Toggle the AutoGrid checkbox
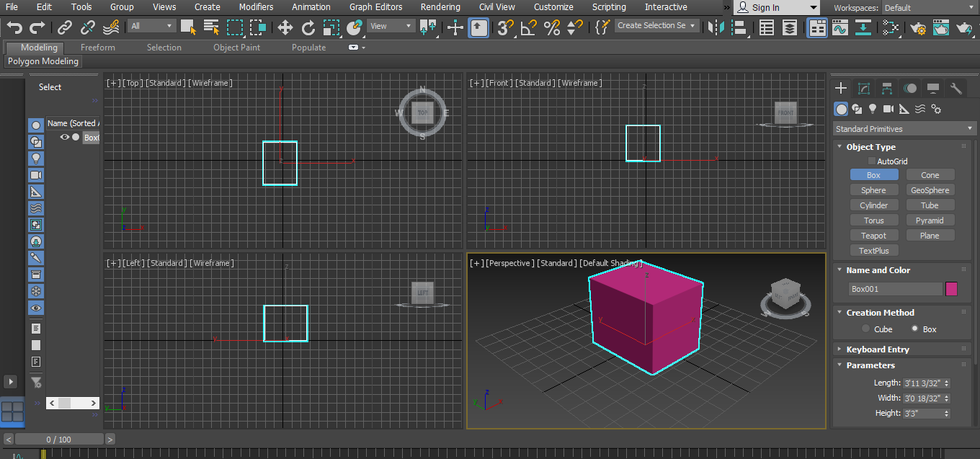The height and width of the screenshot is (459, 980). pyautogui.click(x=872, y=161)
